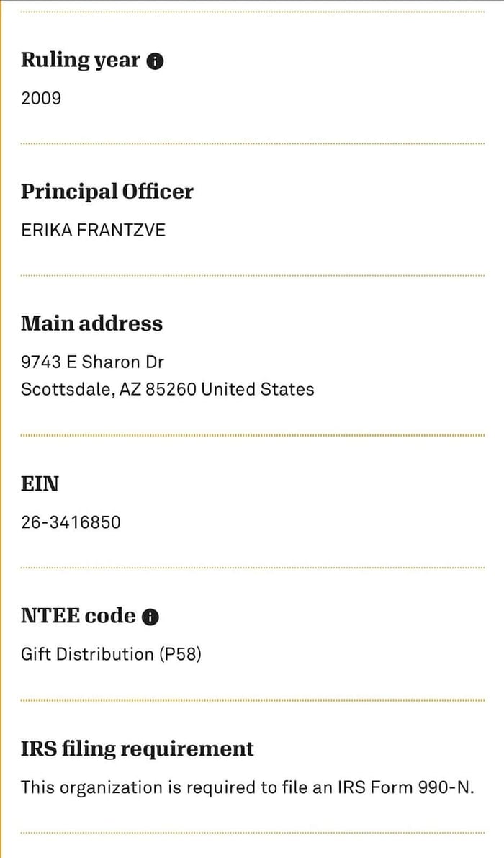Click the Principal Officer heading
504x858 pixels.
tap(107, 192)
